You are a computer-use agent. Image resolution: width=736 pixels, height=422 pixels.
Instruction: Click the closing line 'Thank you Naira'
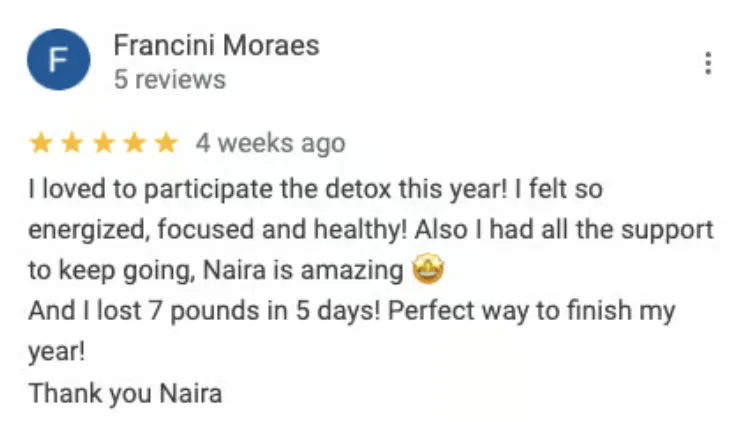[x=125, y=393]
